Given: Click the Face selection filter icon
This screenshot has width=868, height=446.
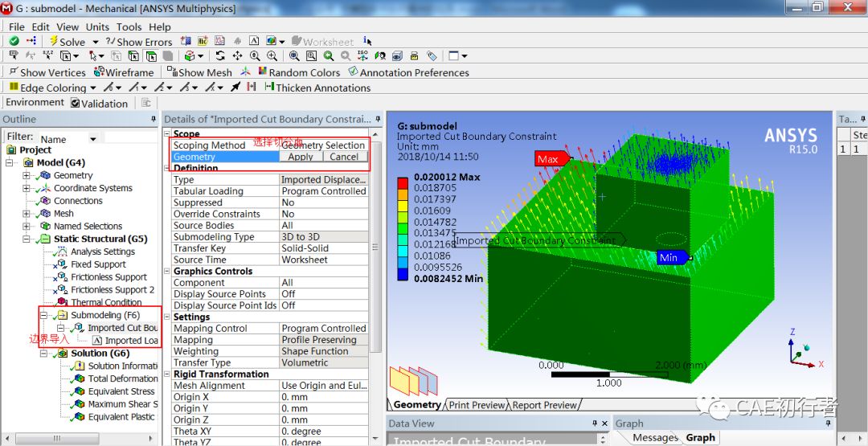Looking at the screenshot, I should (150, 56).
